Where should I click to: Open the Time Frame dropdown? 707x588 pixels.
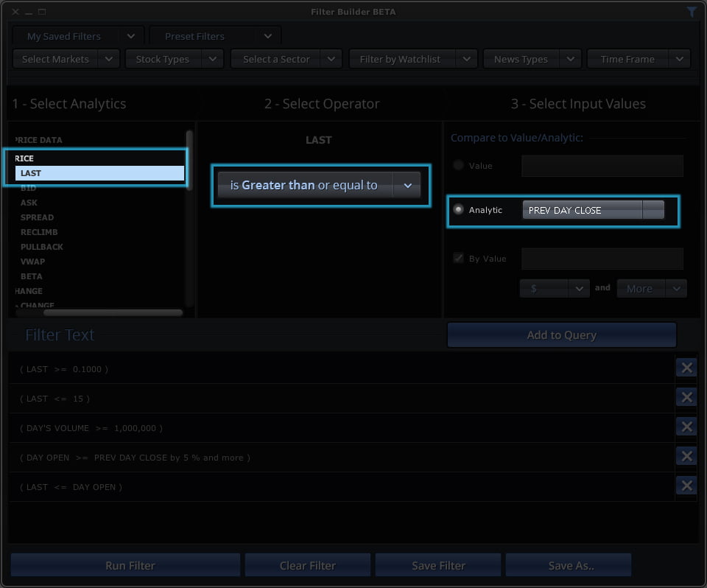(x=638, y=59)
